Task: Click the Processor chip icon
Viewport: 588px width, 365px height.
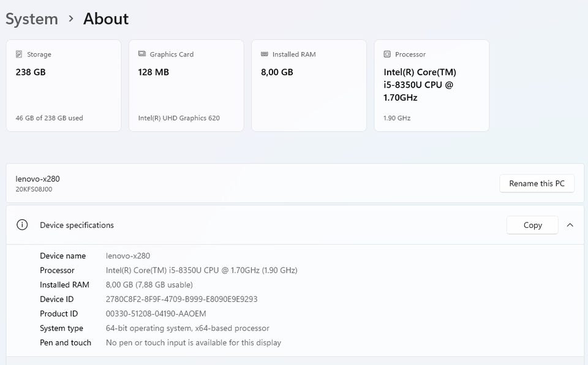Action: 387,55
